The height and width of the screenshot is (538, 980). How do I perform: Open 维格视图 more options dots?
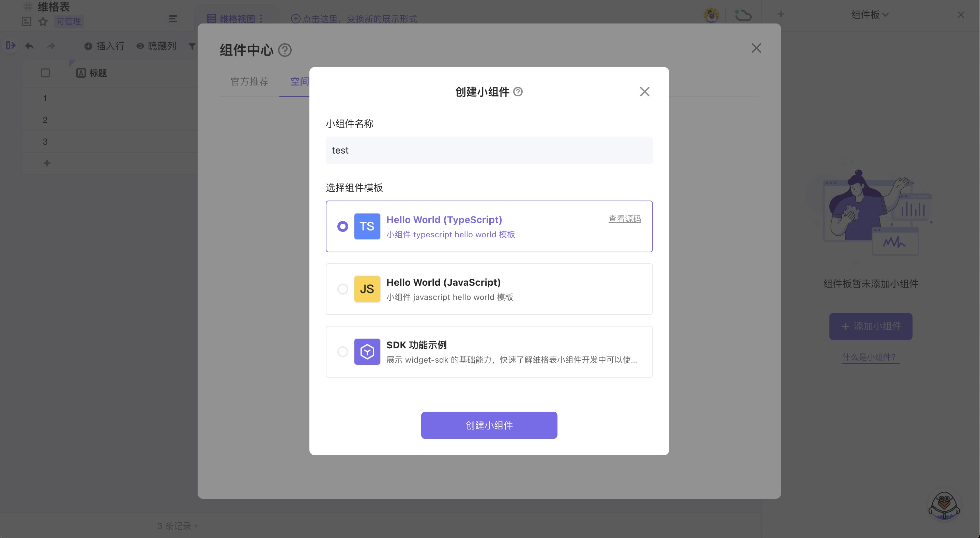click(261, 19)
